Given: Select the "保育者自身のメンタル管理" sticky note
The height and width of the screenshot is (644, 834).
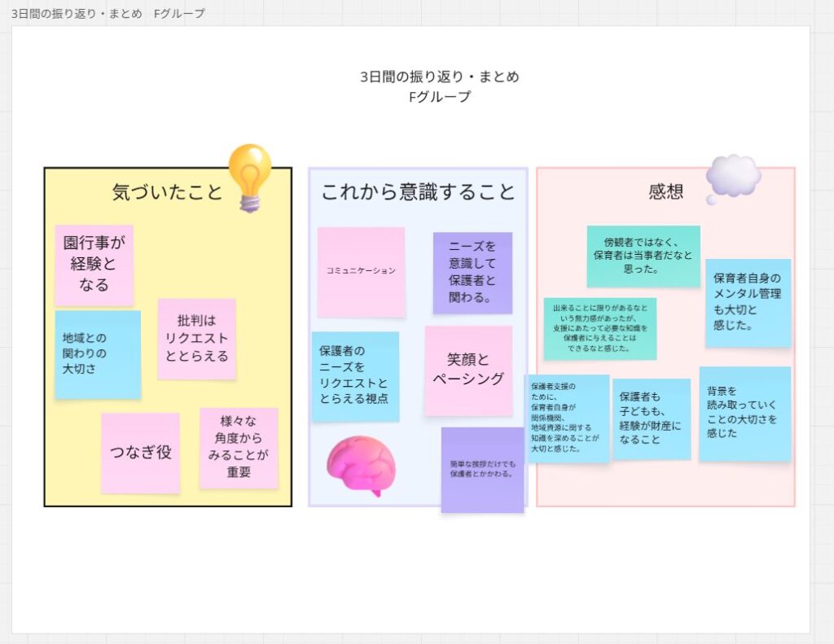Looking at the screenshot, I should 747,303.
